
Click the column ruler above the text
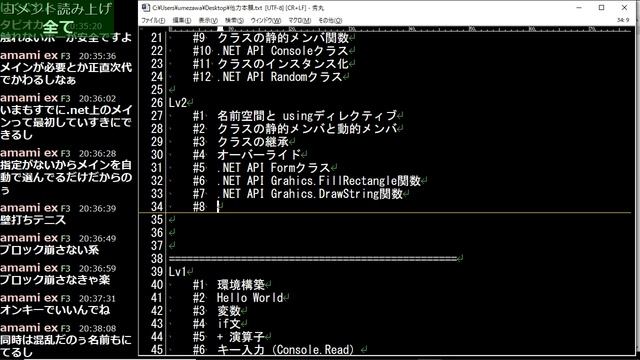400,29
